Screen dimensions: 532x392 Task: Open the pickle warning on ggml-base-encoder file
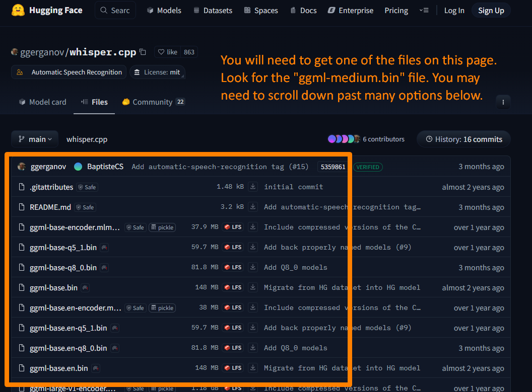point(162,227)
